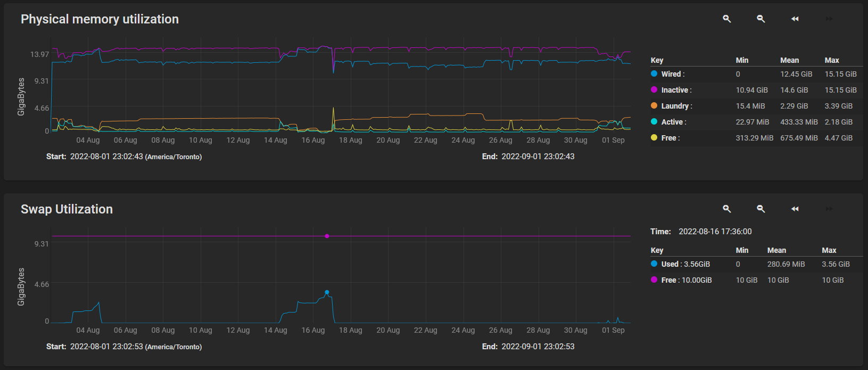Zoom in on Physical memory utilization chart
Image resolution: width=868 pixels, height=370 pixels.
[x=726, y=19]
